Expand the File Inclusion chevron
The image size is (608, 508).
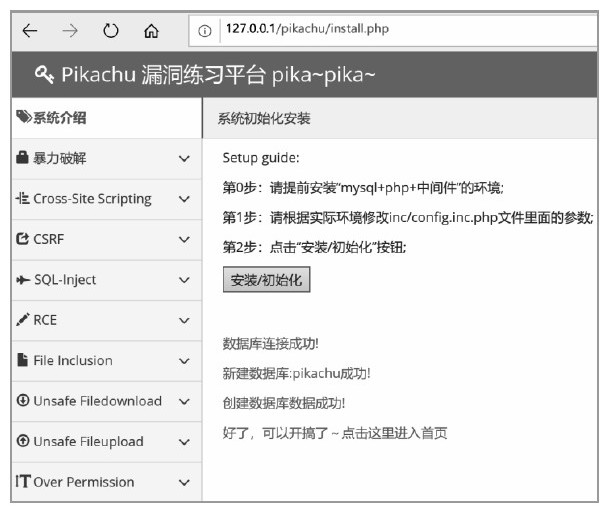coord(184,361)
